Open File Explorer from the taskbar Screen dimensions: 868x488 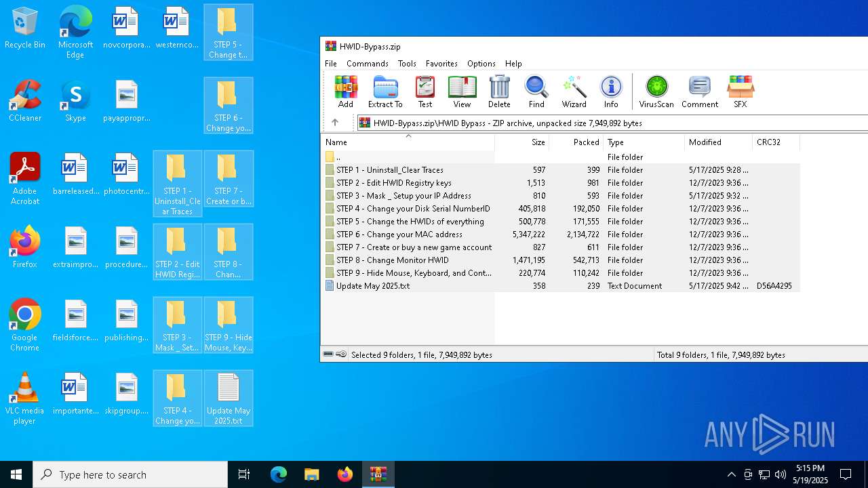(312, 474)
